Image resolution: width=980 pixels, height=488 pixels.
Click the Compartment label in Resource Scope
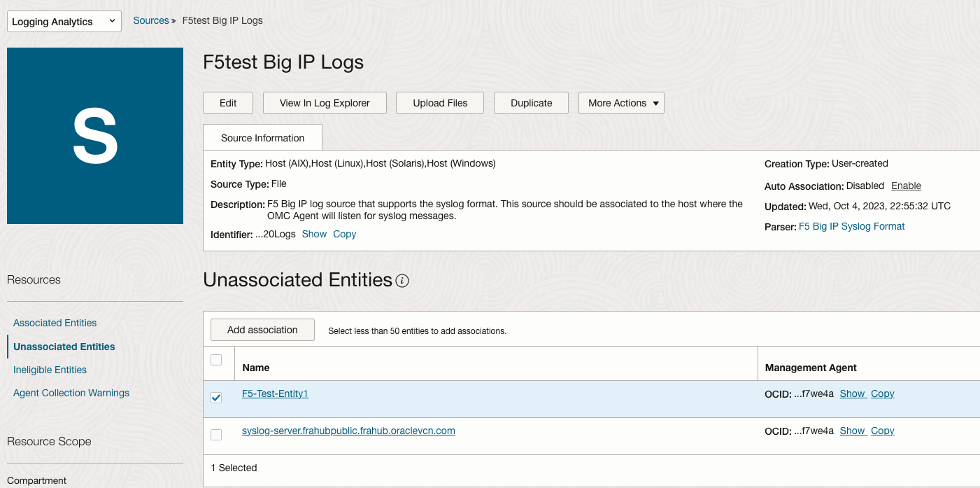[36, 480]
